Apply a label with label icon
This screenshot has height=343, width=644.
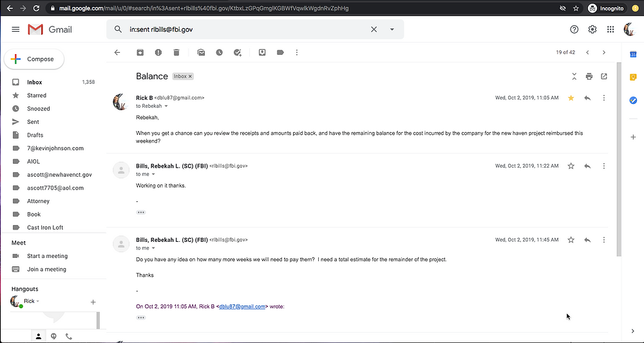point(280,52)
